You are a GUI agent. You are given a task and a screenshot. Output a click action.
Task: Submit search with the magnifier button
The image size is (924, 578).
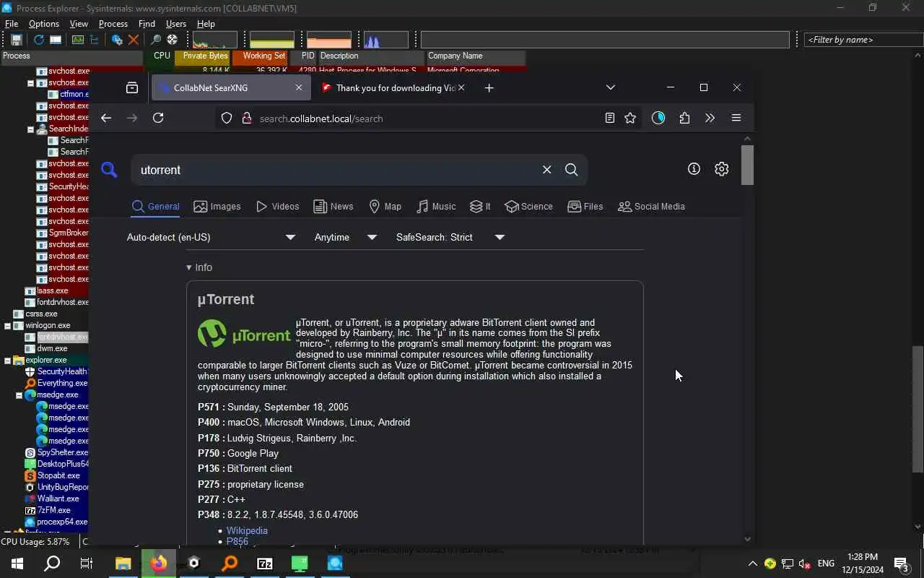(x=572, y=170)
